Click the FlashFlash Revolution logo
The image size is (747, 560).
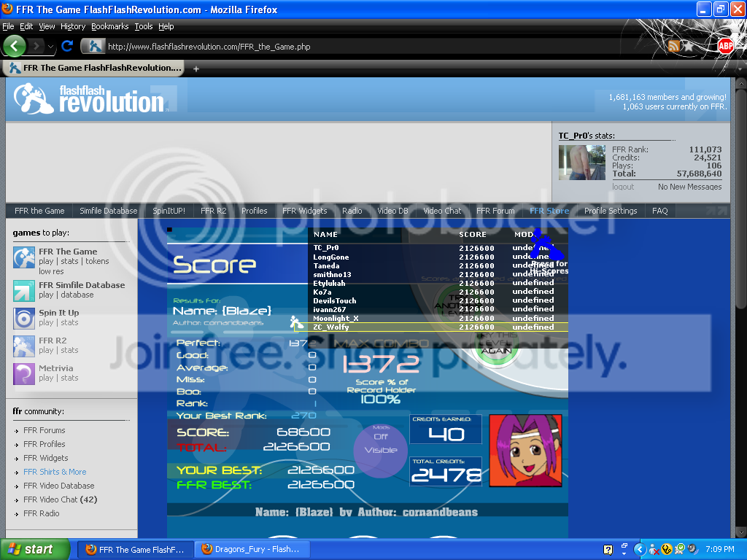(90, 99)
